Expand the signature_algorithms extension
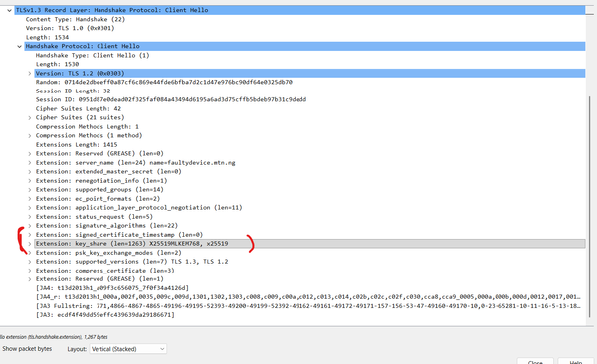Image resolution: width=597 pixels, height=364 pixels. (29, 226)
